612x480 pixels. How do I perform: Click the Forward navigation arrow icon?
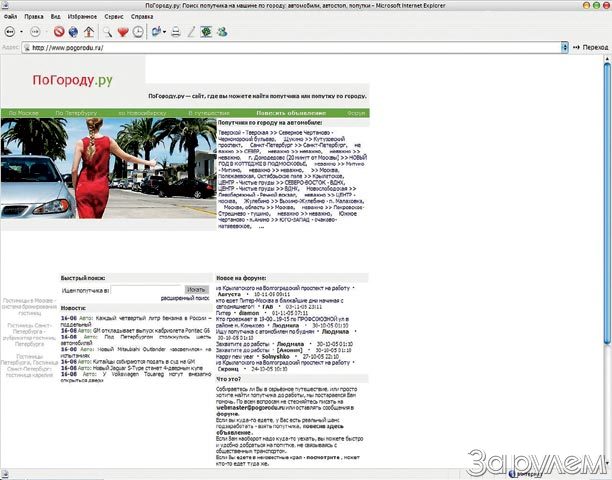(34, 32)
